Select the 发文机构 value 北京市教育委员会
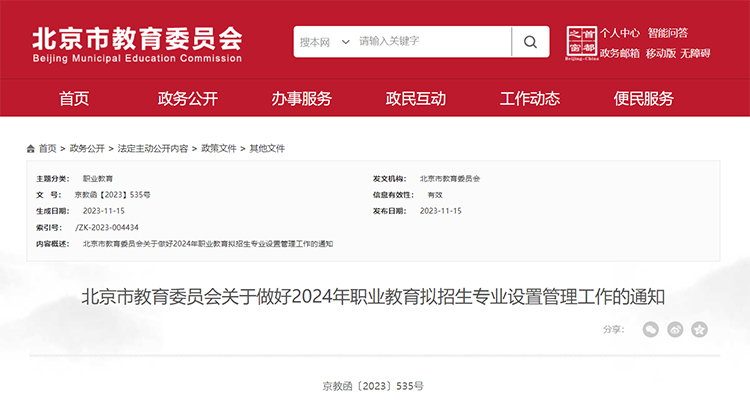The width and height of the screenshot is (750, 400). tap(450, 179)
